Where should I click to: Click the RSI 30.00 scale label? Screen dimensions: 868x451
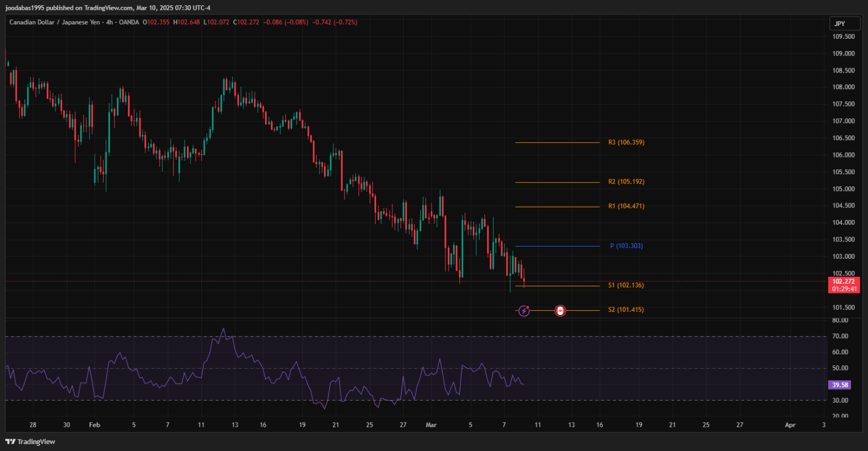(x=840, y=401)
